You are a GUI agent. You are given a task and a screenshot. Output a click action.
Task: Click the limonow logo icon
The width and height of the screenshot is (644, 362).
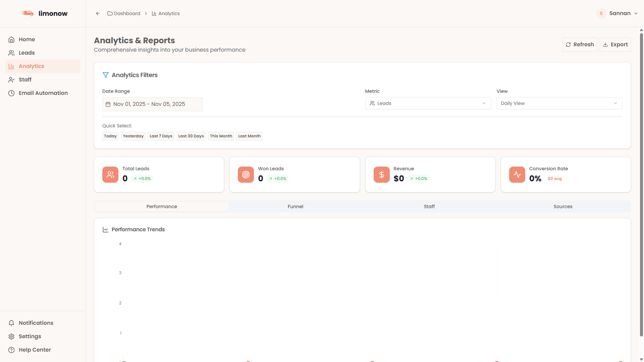point(28,13)
